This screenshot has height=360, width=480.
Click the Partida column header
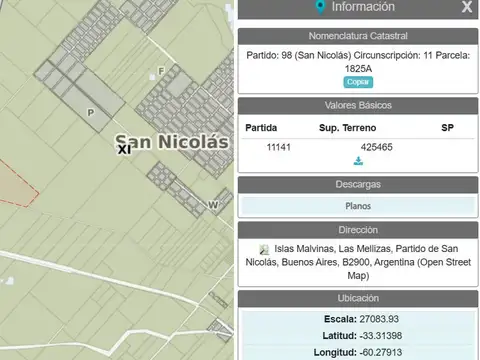point(261,128)
